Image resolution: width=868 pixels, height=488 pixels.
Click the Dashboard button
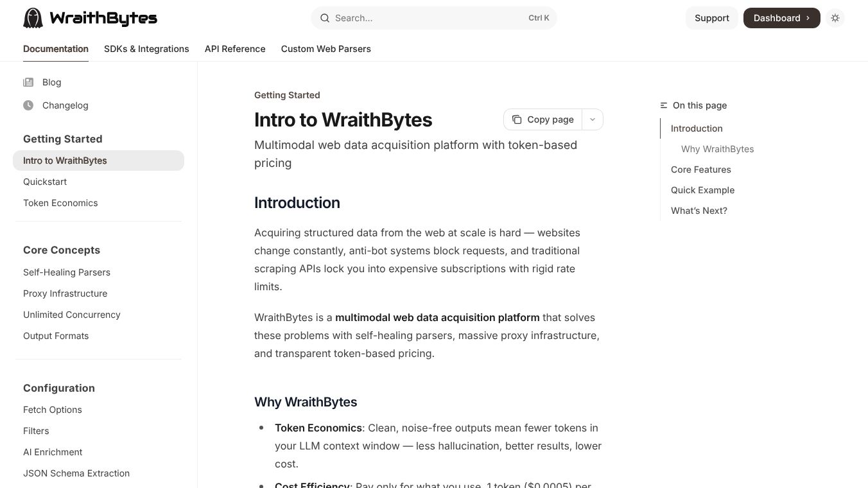point(781,18)
